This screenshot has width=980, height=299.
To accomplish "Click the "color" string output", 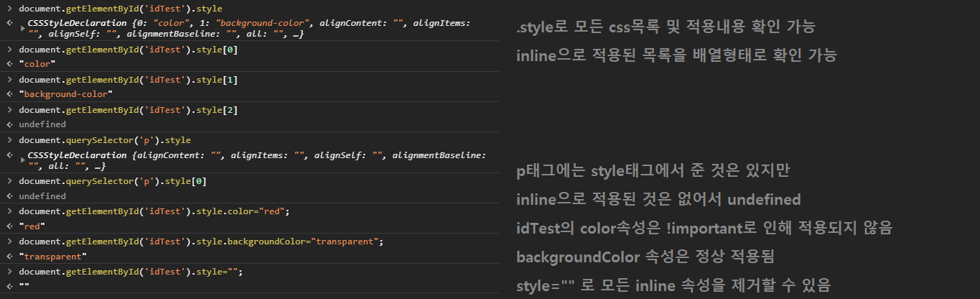I will click(37, 64).
